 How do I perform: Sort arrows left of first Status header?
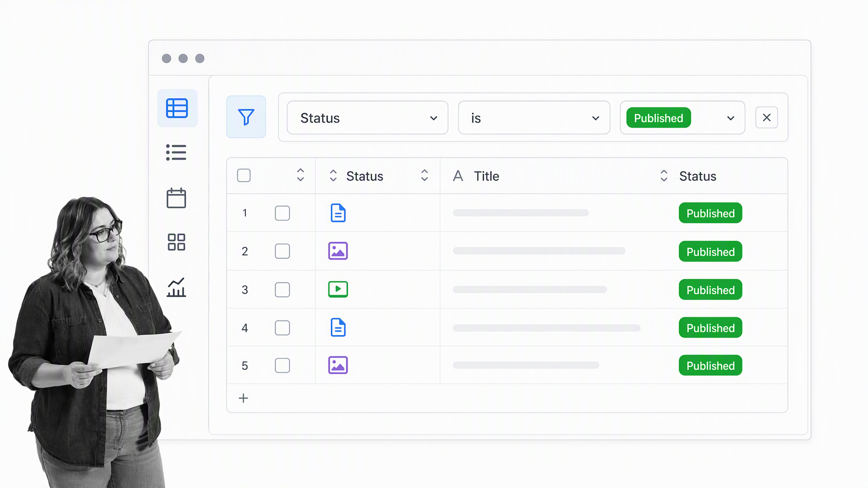333,176
